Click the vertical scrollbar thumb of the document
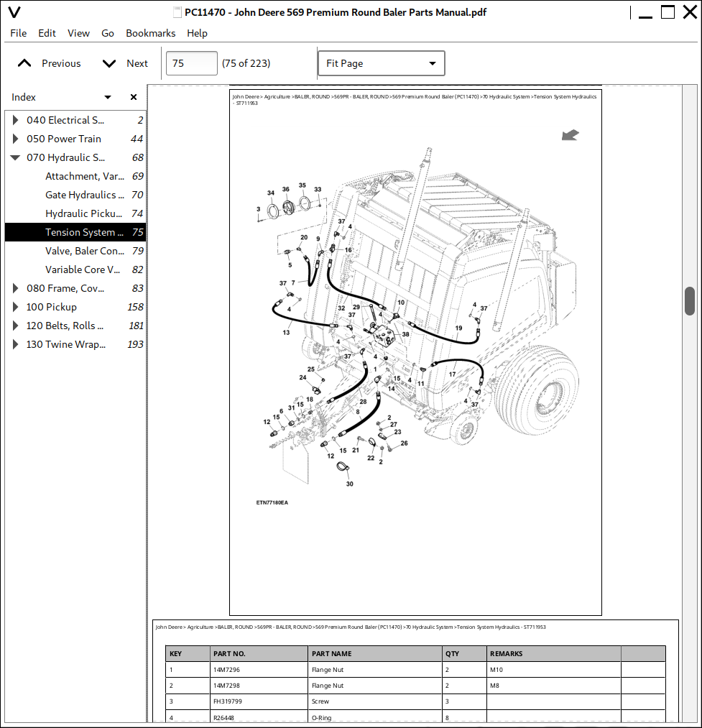 click(x=690, y=301)
